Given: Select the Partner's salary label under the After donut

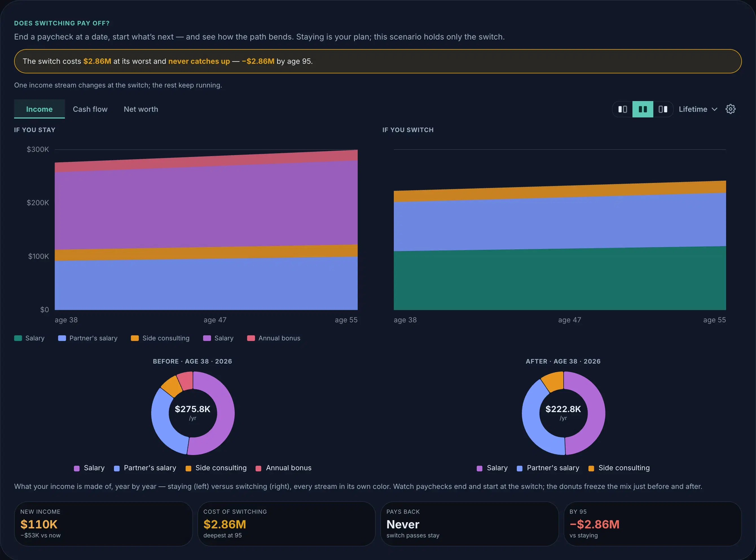Looking at the screenshot, I should [553, 468].
